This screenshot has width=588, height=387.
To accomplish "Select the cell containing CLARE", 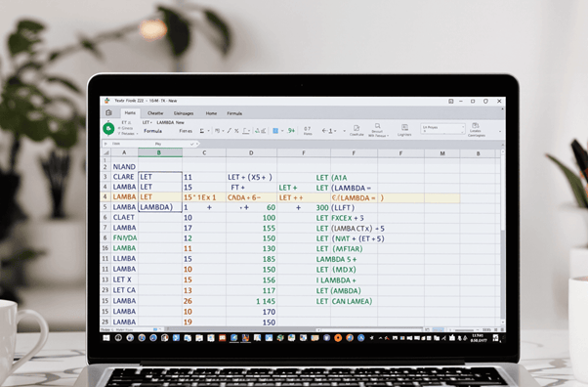I will pos(124,177).
